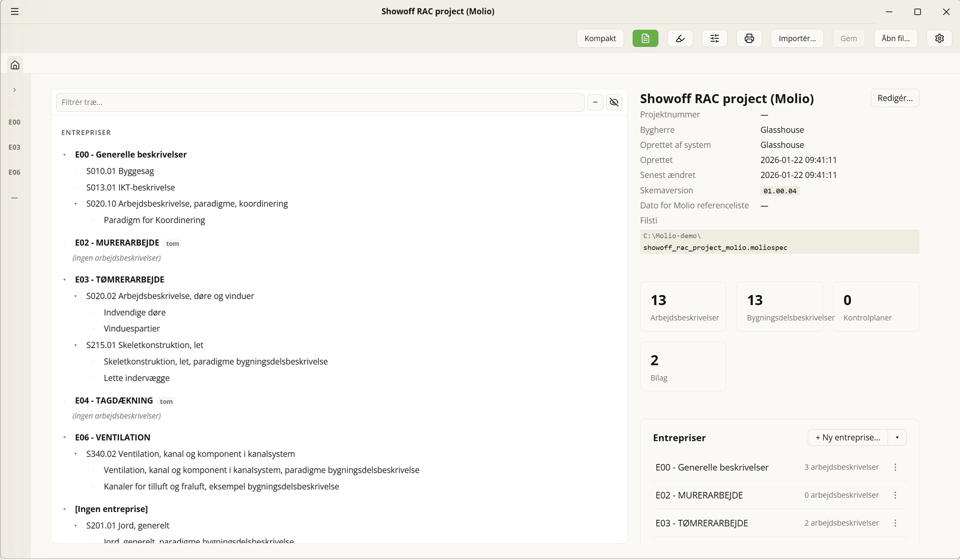
Task: Select Vinduespartier tree item
Action: pyautogui.click(x=132, y=329)
